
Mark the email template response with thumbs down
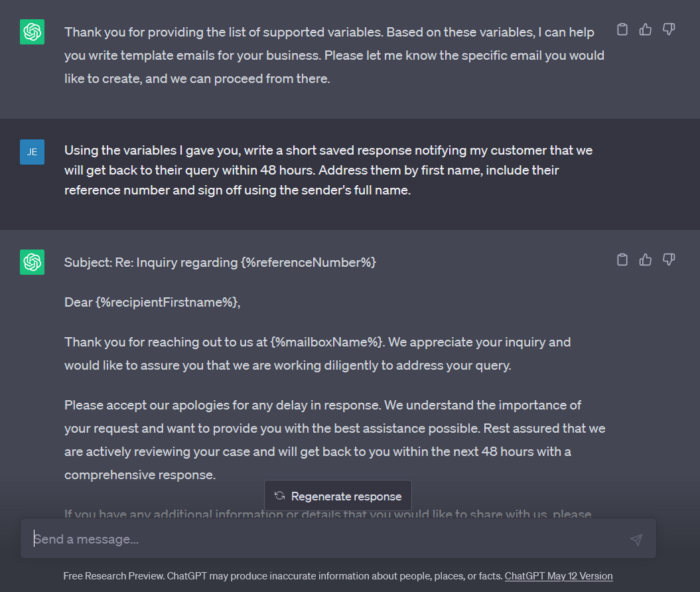(668, 259)
